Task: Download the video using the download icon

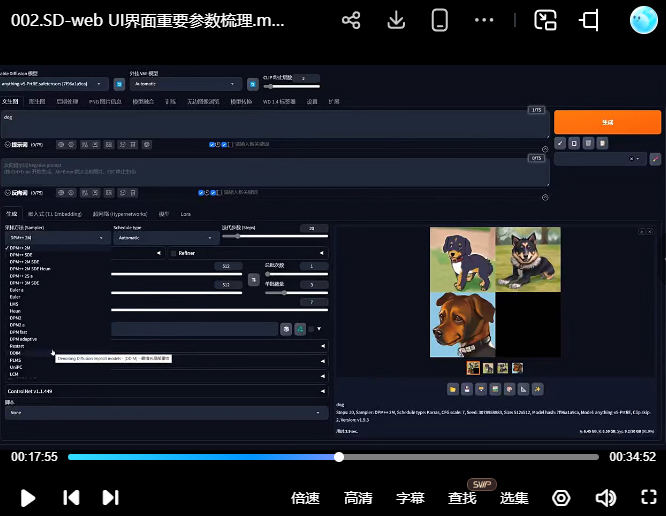Action: 396,21
